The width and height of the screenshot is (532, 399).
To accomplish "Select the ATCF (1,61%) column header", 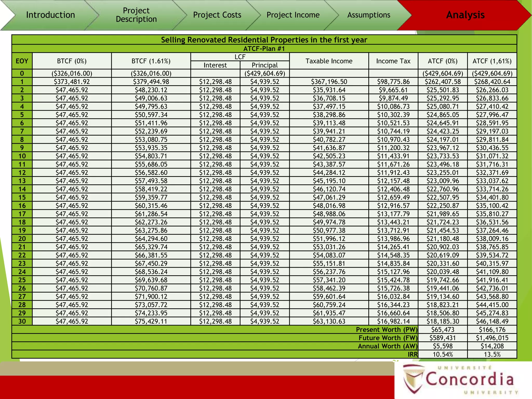I will [x=492, y=61].
